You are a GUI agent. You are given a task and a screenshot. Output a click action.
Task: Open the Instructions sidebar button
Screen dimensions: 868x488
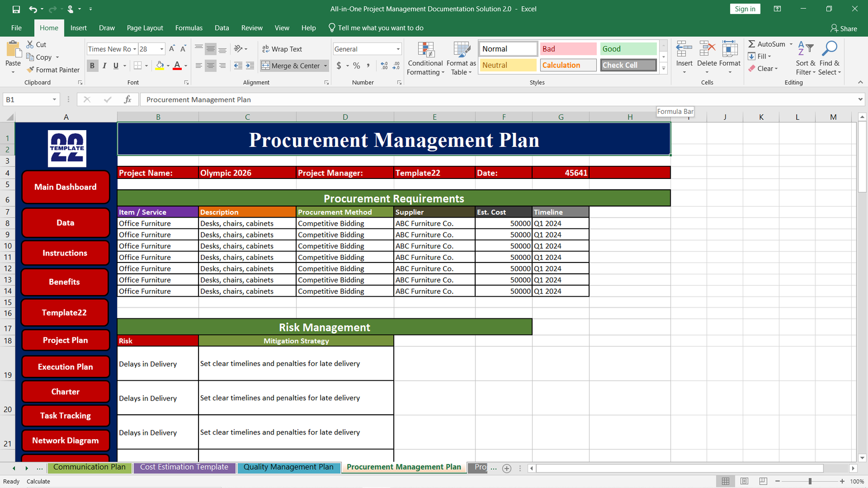(x=65, y=253)
